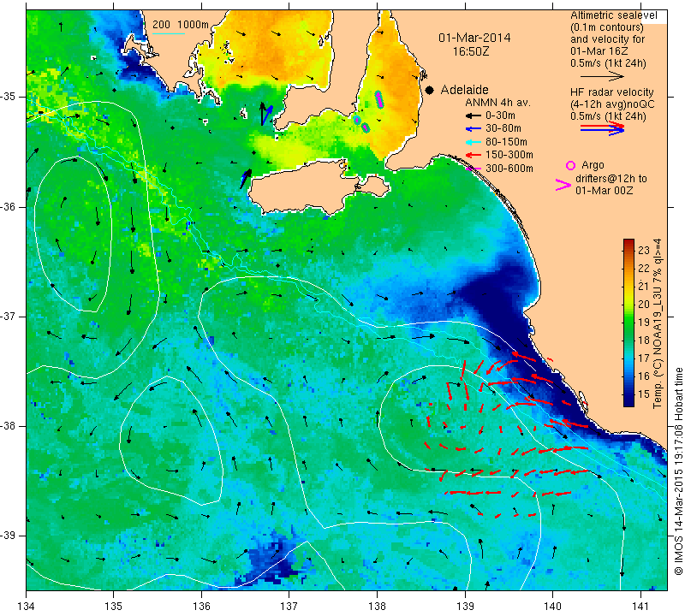Click the 150-300m red arrow legend symbol

click(x=473, y=155)
